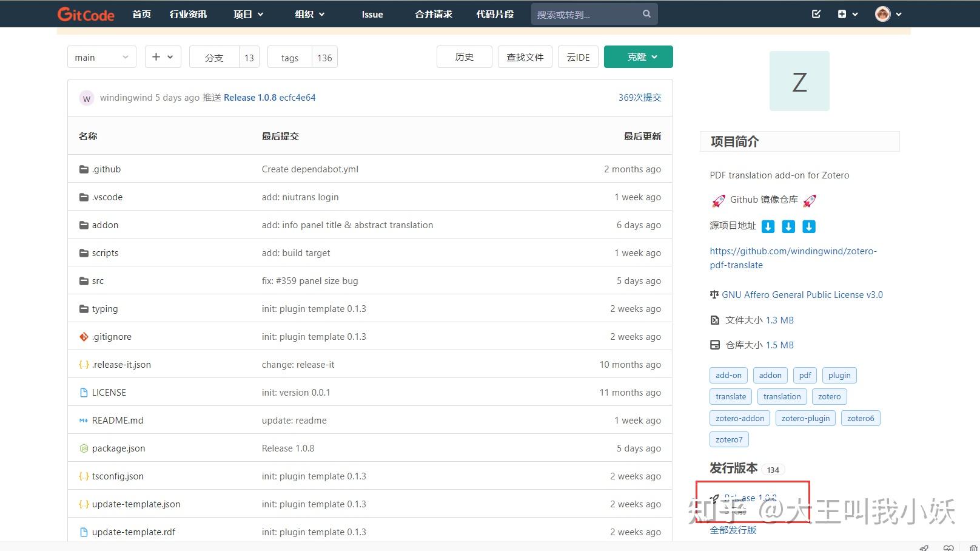
Task: Click the package.json node icon
Action: 84,448
